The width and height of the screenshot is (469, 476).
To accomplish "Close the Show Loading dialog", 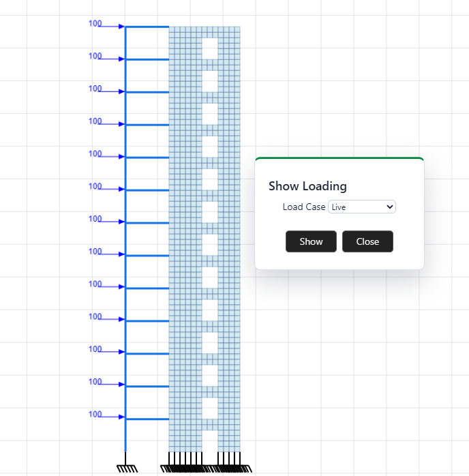I will [367, 241].
